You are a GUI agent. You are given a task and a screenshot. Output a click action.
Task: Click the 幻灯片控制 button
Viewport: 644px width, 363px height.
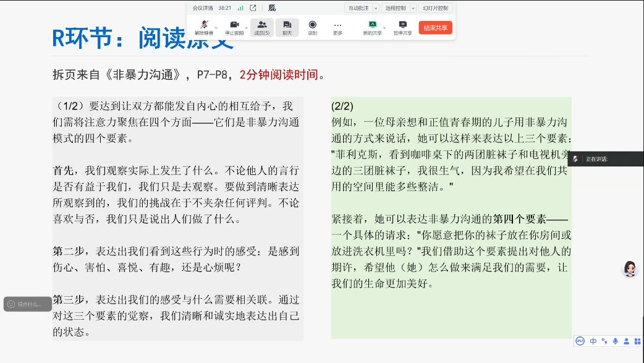coord(436,8)
